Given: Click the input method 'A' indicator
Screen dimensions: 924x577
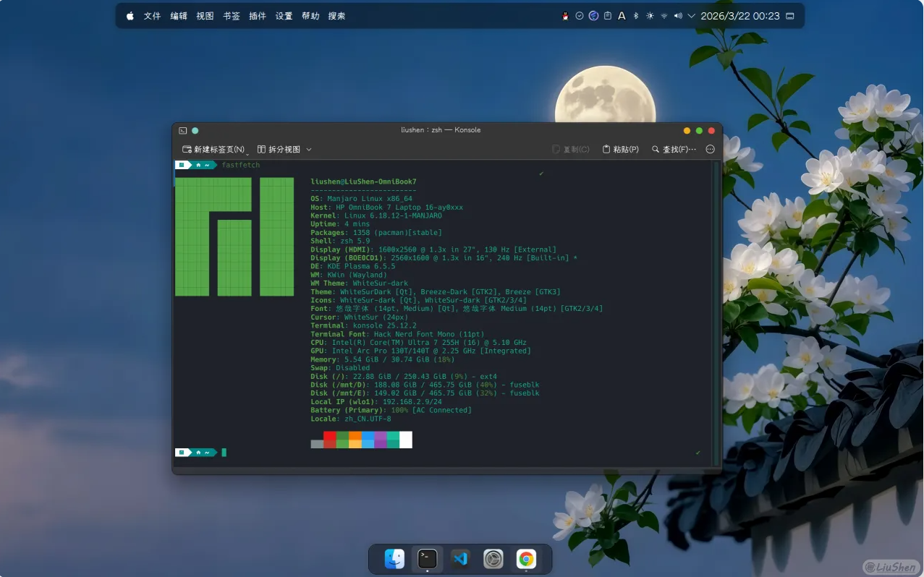Looking at the screenshot, I should point(622,16).
